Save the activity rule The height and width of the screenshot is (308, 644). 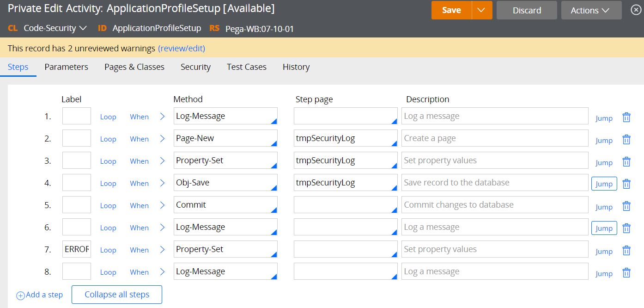tap(451, 10)
